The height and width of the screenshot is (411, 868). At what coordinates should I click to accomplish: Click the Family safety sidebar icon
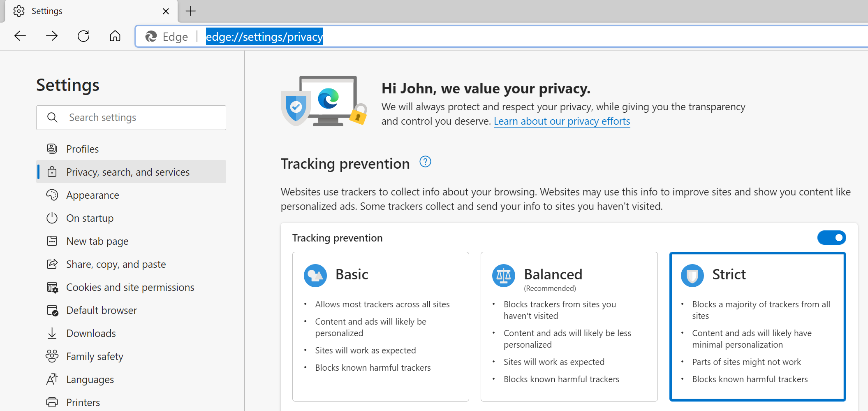(52, 356)
